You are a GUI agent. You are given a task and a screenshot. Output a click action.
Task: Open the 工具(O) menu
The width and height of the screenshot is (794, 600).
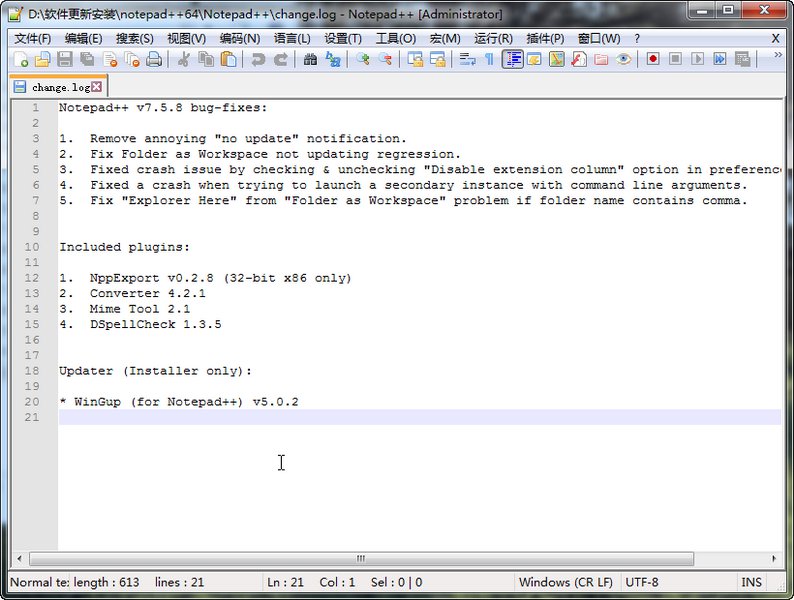(x=395, y=38)
